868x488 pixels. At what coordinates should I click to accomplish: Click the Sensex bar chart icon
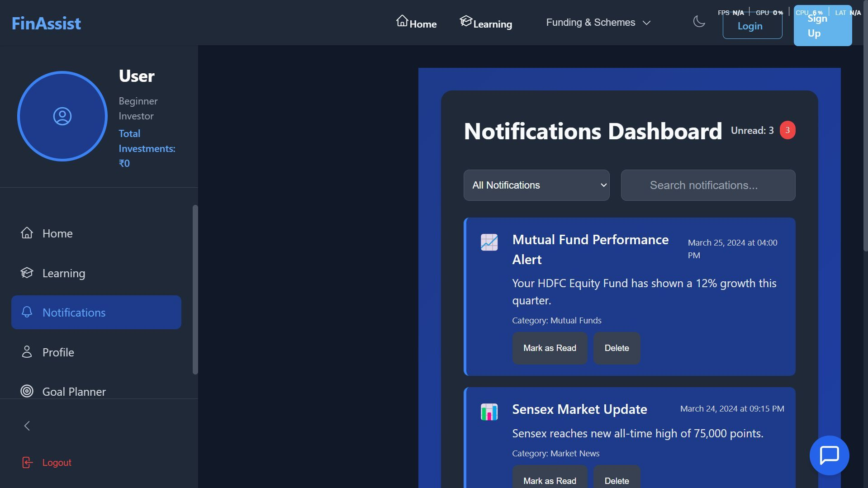(x=489, y=412)
